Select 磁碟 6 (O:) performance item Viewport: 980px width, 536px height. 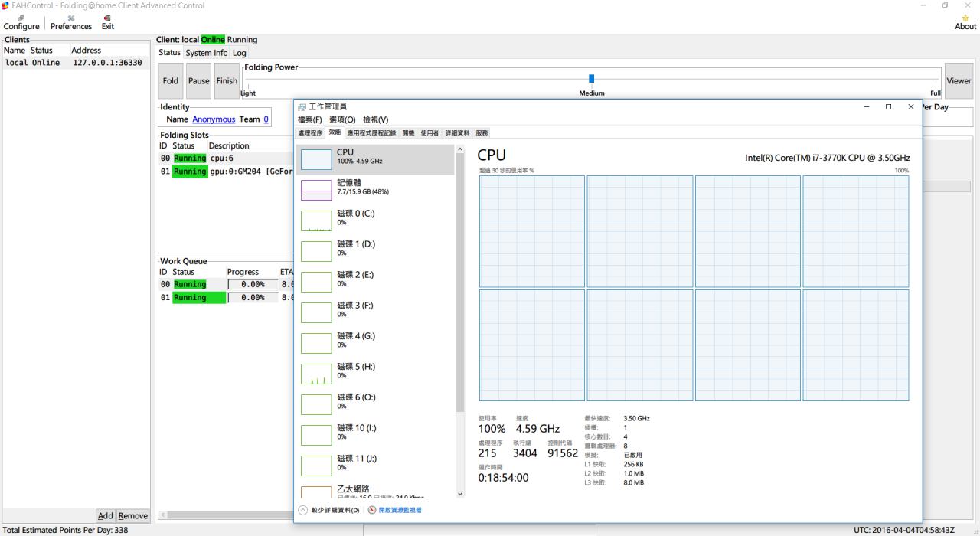point(375,404)
